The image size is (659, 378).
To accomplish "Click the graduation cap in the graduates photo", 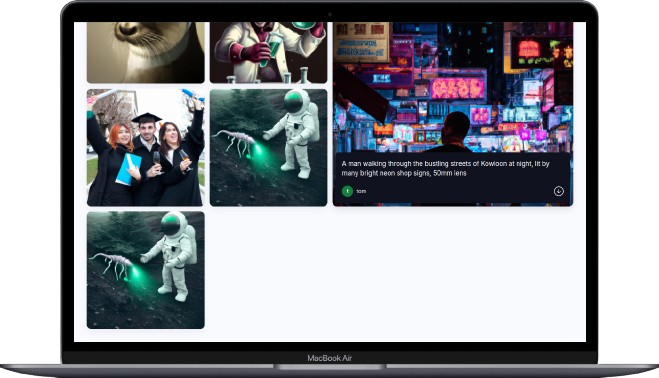I will [146, 118].
